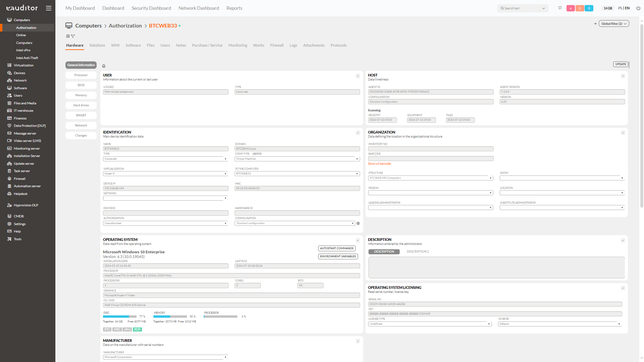Toggle the hamburger sidebar menu
This screenshot has height=362, width=644.
pos(49,8)
